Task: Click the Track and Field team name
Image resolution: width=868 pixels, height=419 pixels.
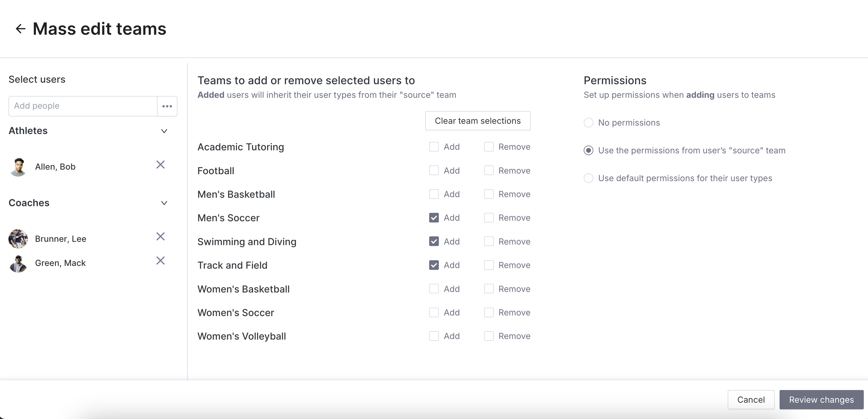Action: point(232,265)
